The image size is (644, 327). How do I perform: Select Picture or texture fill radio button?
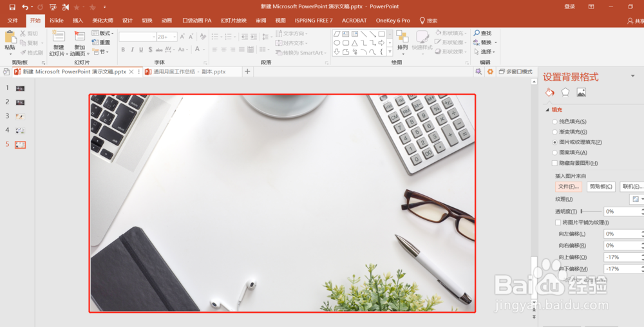click(x=554, y=142)
